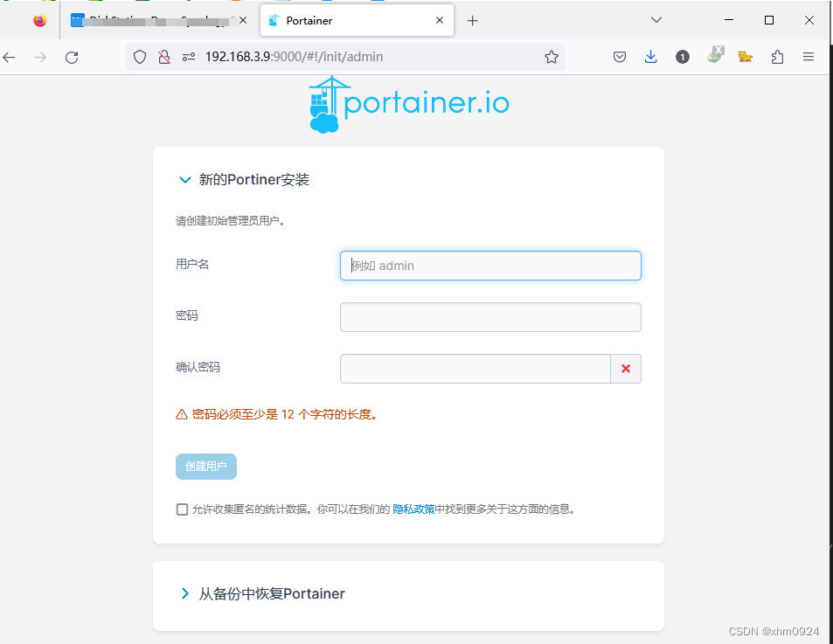Open the extensions puzzle icon
The width and height of the screenshot is (833, 644).
tap(777, 57)
